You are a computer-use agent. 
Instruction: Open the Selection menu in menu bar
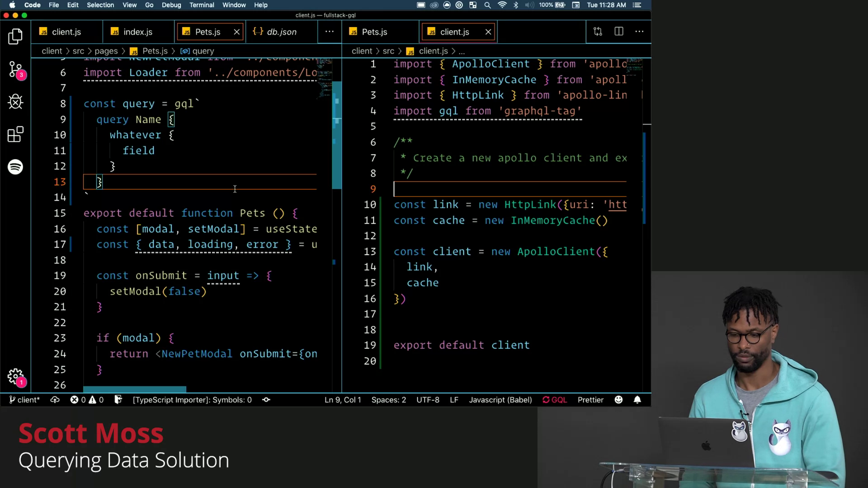coord(100,5)
